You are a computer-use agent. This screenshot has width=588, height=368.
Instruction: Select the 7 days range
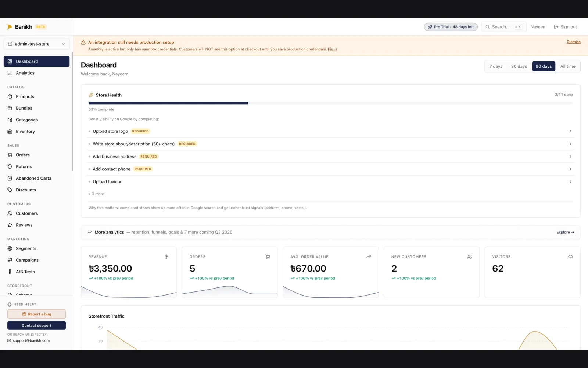click(496, 66)
